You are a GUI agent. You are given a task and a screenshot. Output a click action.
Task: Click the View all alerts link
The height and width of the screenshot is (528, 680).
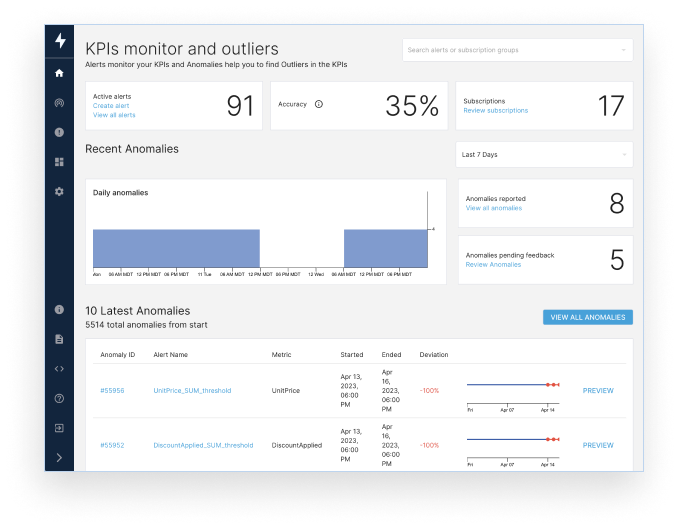114,115
